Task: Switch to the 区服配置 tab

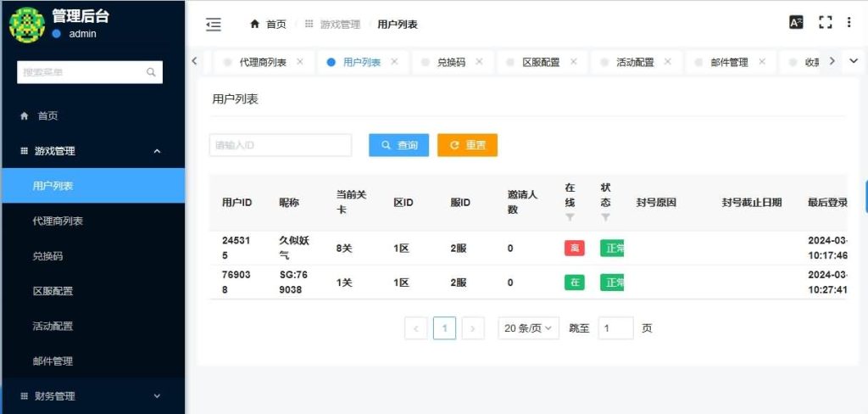Action: [541, 62]
